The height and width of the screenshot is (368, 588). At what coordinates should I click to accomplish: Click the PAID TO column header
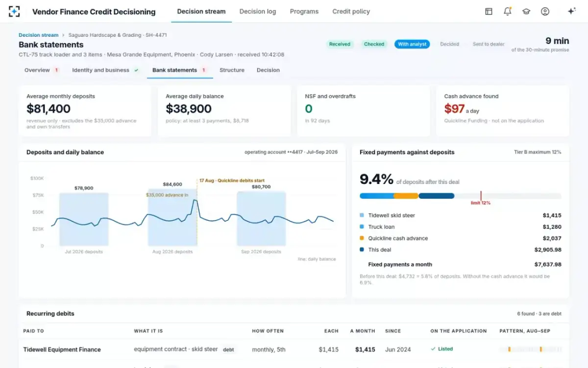[33, 331]
